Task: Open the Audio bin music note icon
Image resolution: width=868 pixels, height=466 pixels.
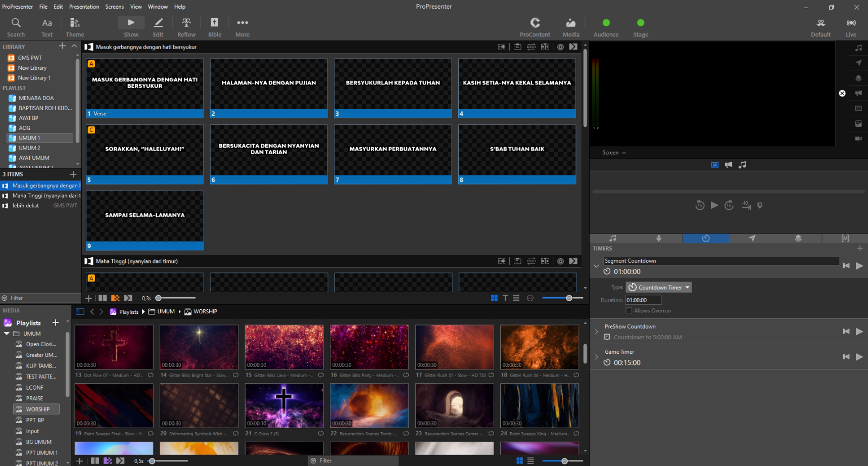Action: (612, 238)
